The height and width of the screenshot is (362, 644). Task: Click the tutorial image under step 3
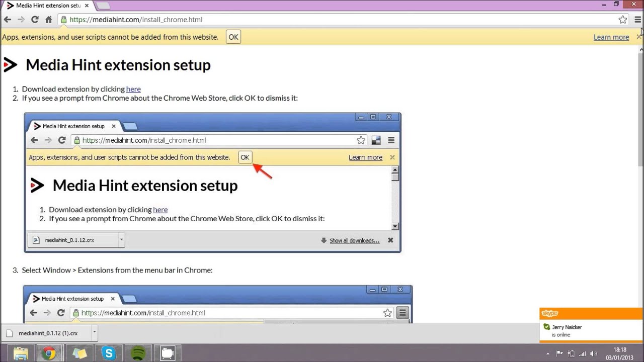coord(218,304)
